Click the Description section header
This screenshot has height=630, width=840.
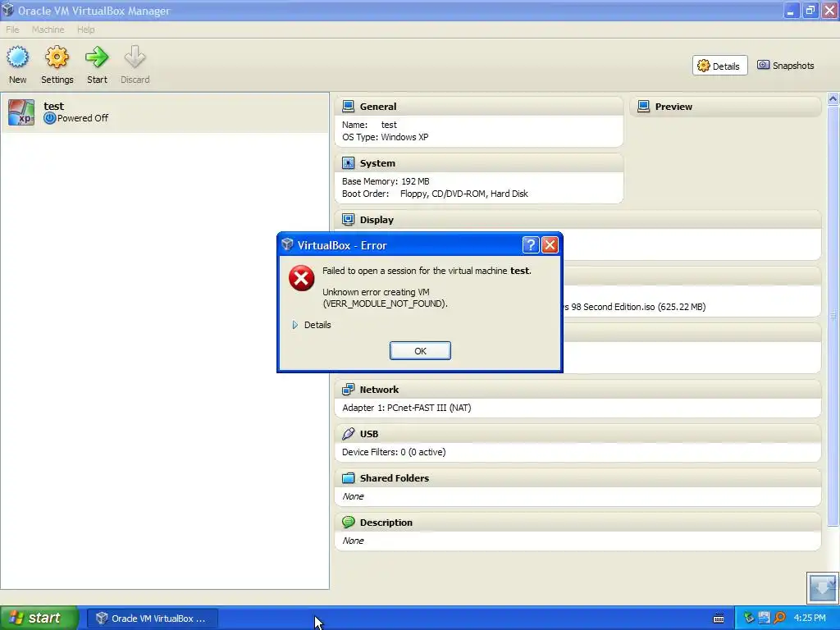(578, 522)
